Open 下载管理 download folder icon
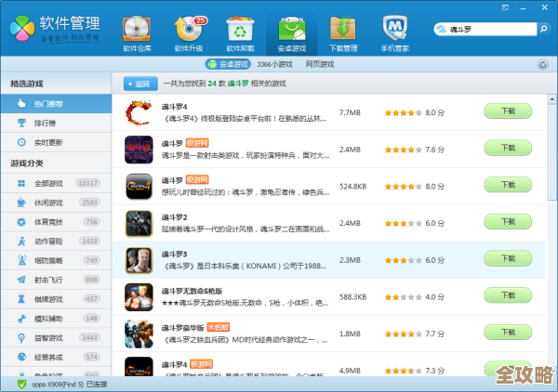Viewport: 558px width, 392px height. [343, 34]
